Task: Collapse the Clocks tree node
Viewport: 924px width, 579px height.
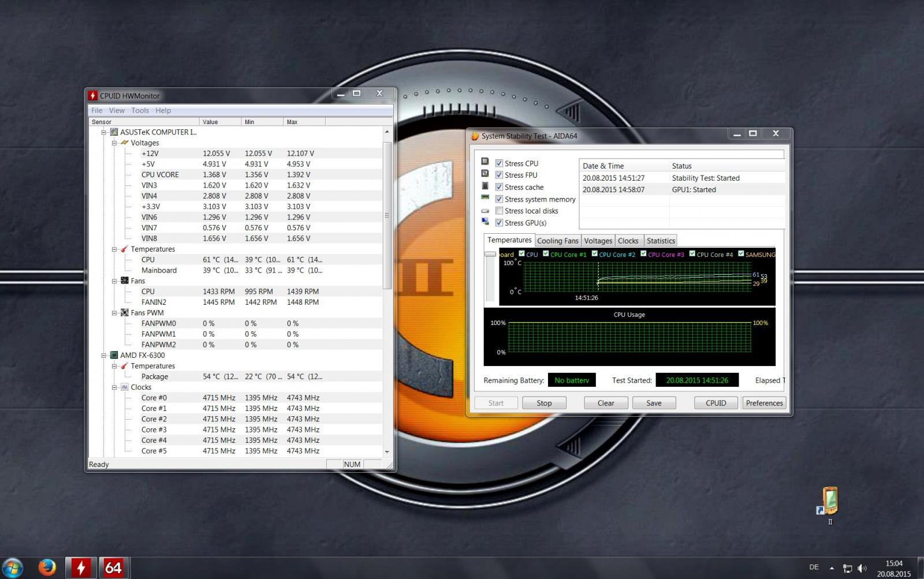Action: click(114, 387)
